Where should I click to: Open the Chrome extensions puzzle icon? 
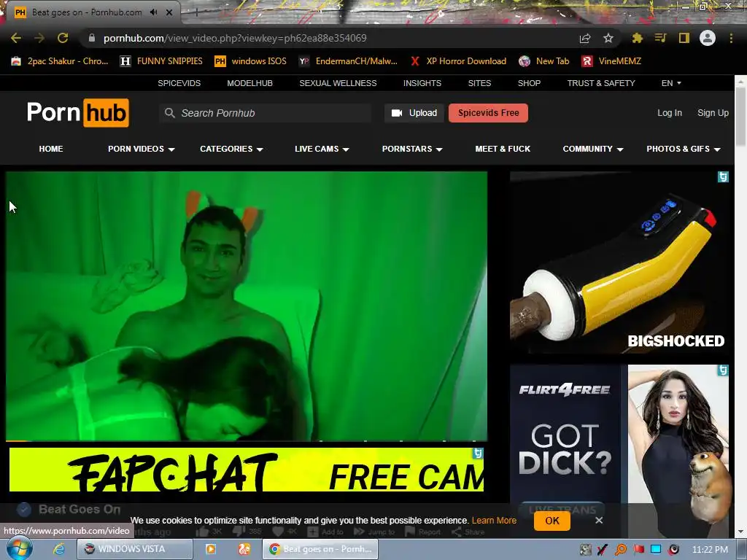pos(638,38)
